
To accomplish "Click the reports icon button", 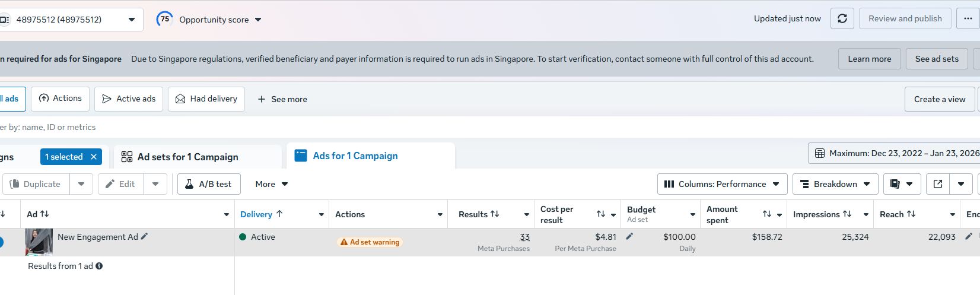I will [896, 184].
